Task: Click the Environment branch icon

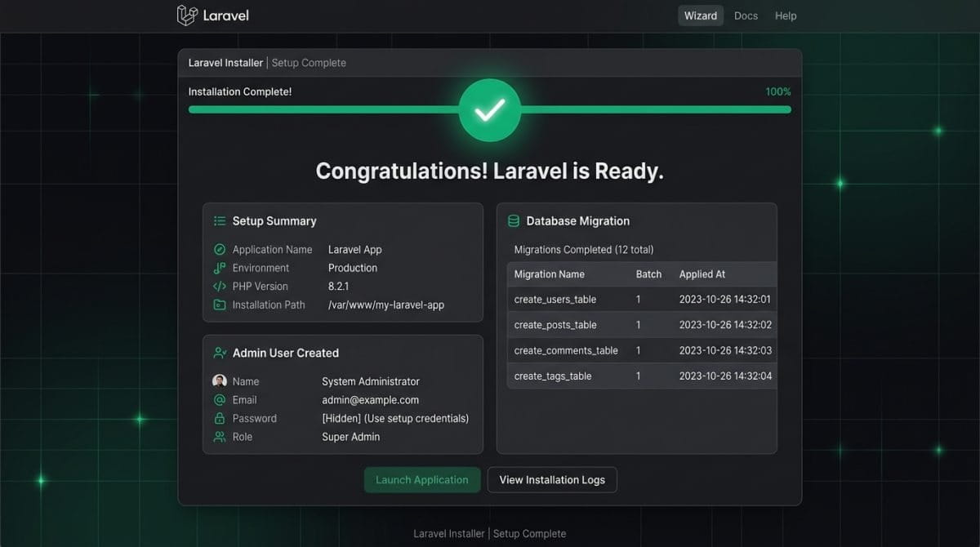Action: tap(220, 268)
